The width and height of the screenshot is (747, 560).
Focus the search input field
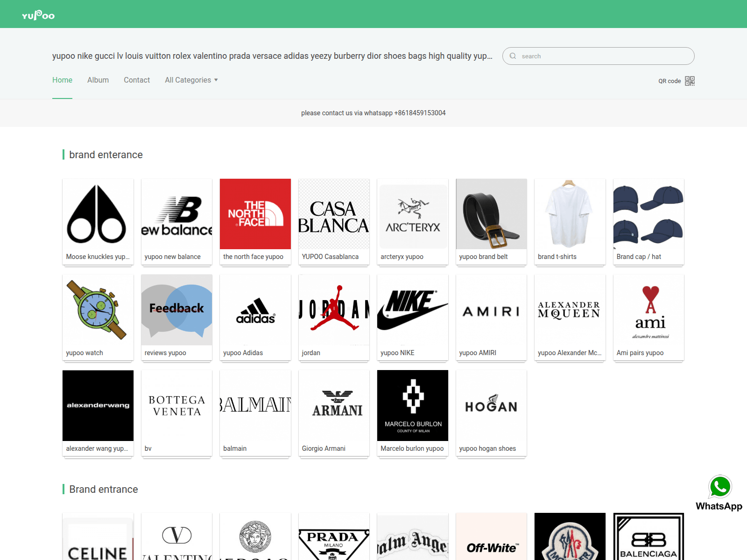599,56
